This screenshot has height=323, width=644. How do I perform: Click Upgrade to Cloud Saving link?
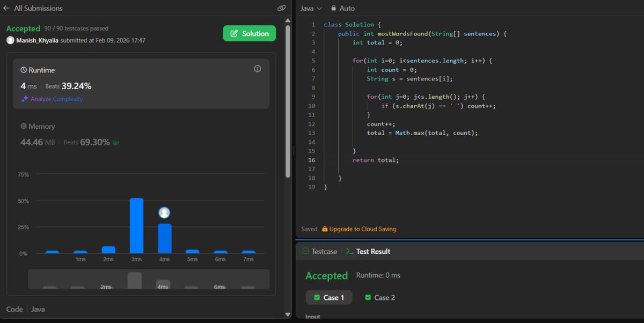[x=362, y=229]
